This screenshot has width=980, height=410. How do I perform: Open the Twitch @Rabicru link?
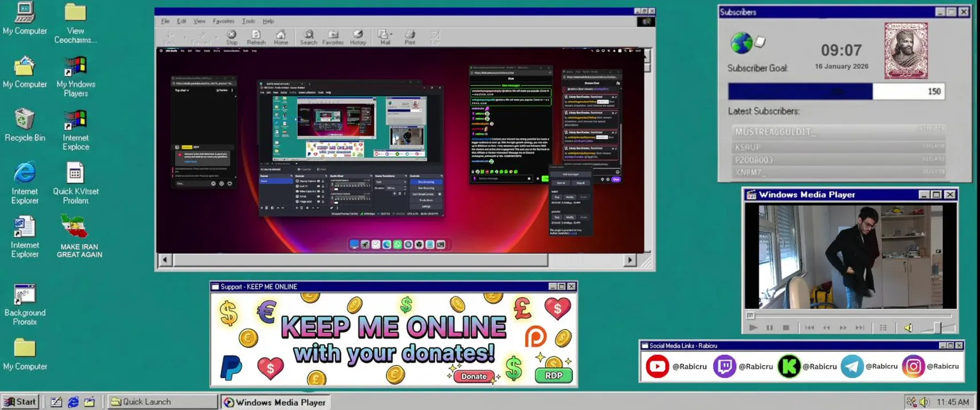[x=743, y=366]
